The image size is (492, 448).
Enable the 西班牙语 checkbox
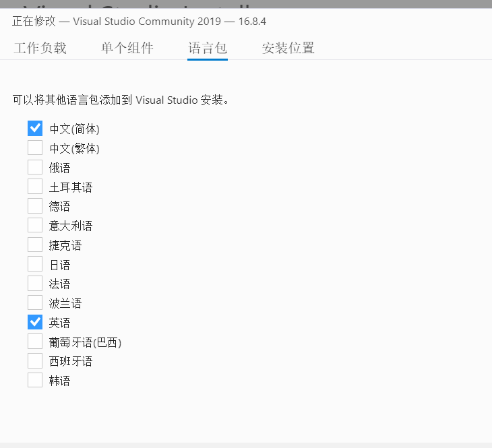click(x=35, y=361)
